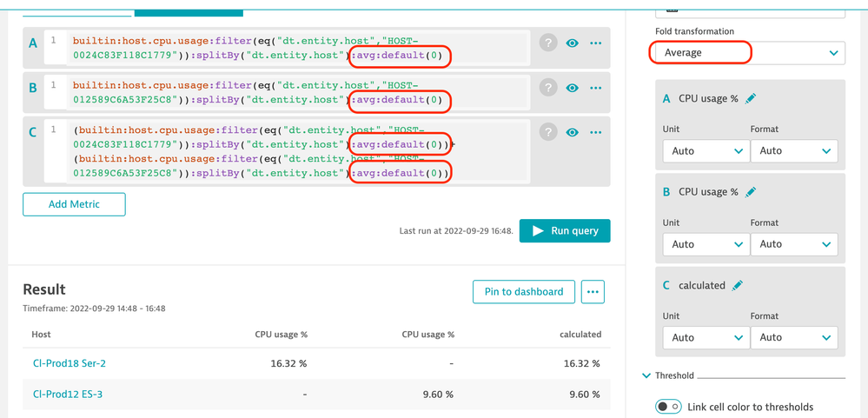Open Format dropdown for metric C
The image size is (868, 418).
[794, 337]
